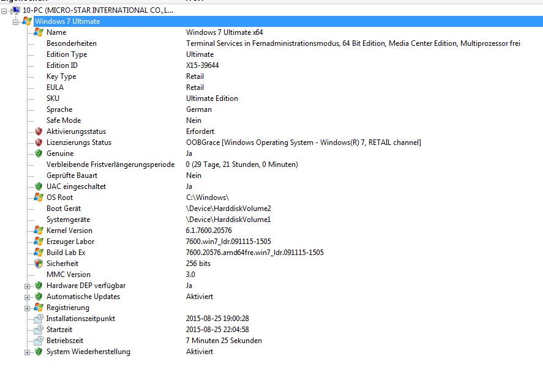
Task: Click the value \Device\HarddiskVolume2
Action: tap(228, 209)
